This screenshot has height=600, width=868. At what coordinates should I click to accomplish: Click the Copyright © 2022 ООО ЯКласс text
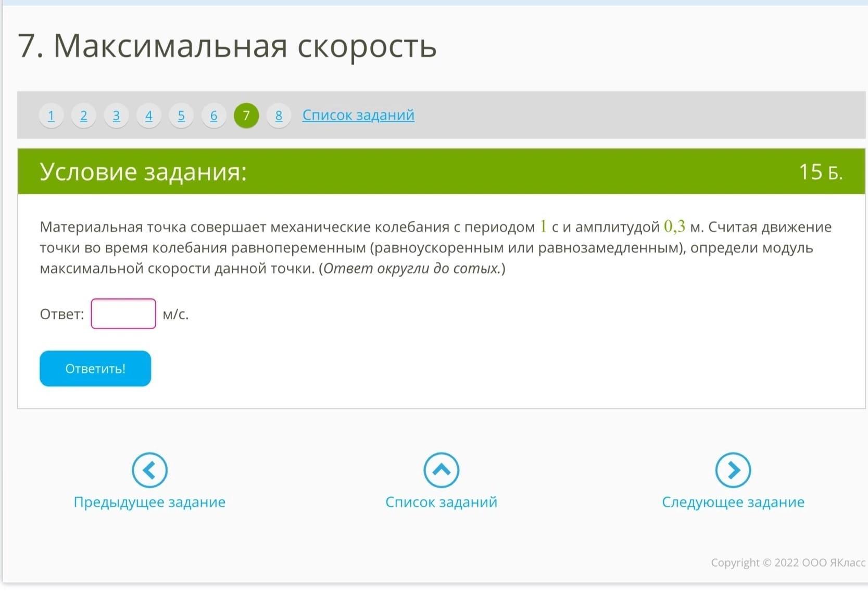788,562
